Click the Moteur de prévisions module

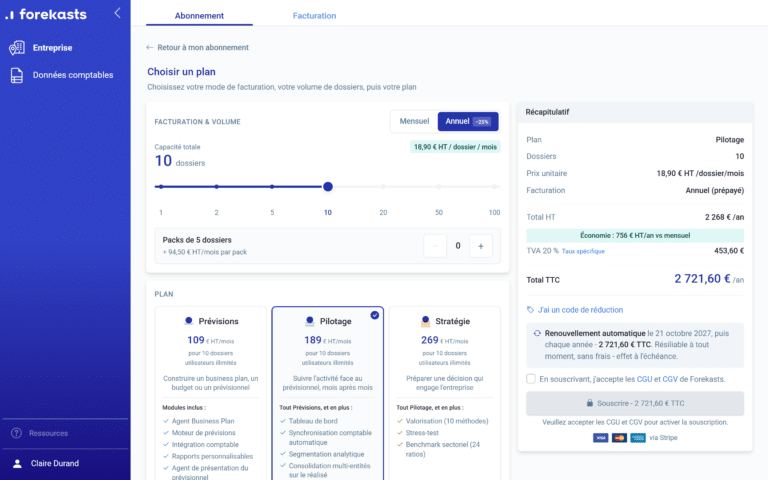click(x=203, y=433)
